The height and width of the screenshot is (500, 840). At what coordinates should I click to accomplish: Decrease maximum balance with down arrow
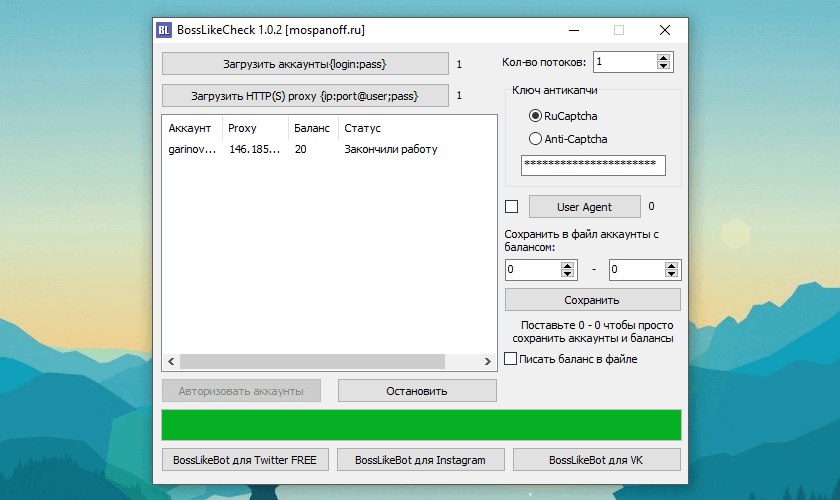pyautogui.click(x=671, y=273)
